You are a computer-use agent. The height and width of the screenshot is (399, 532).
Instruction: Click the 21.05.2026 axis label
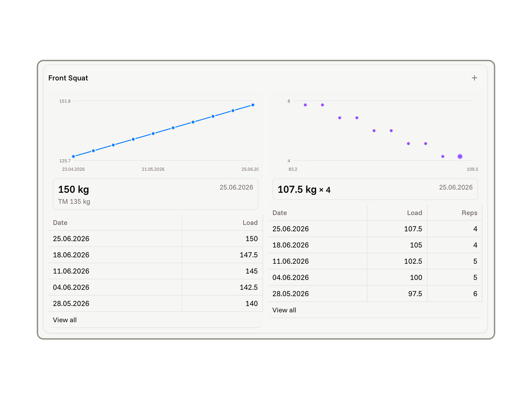153,169
